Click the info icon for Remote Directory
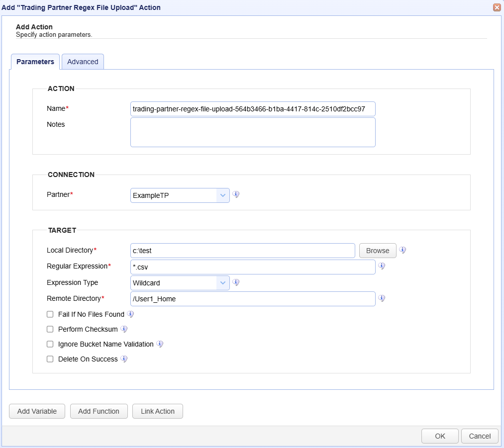Image resolution: width=504 pixels, height=448 pixels. point(382,298)
